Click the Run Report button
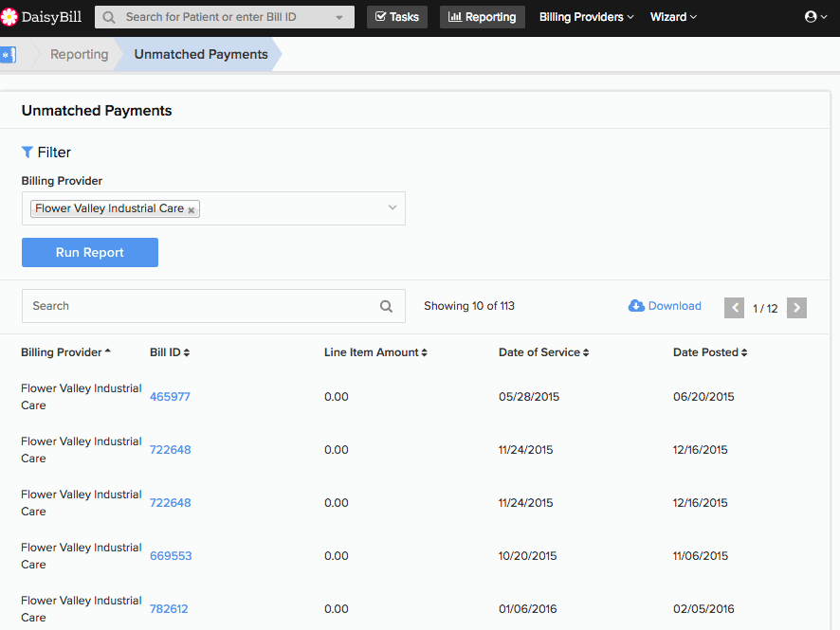This screenshot has height=630, width=840. coord(90,253)
